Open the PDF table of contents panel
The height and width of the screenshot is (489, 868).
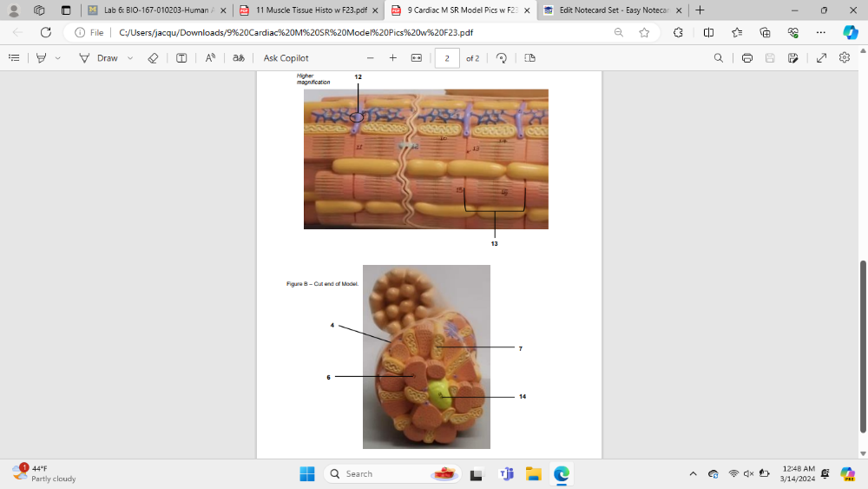point(14,58)
